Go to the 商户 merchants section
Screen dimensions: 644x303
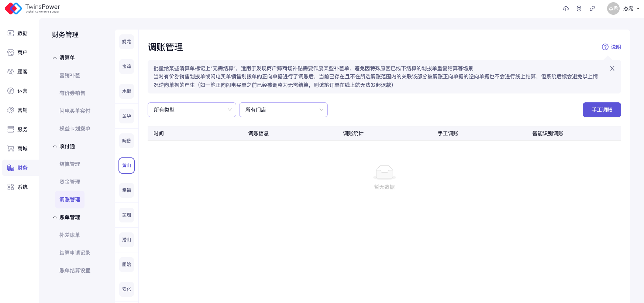tap(18, 52)
